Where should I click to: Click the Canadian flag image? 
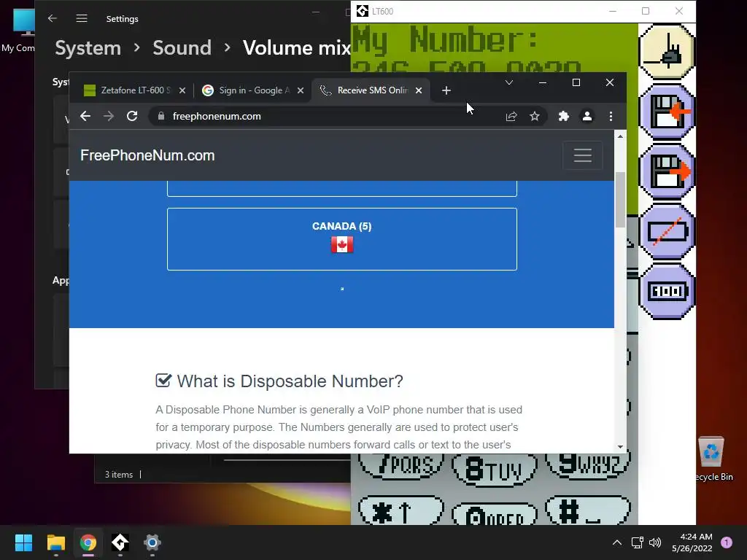tap(342, 245)
